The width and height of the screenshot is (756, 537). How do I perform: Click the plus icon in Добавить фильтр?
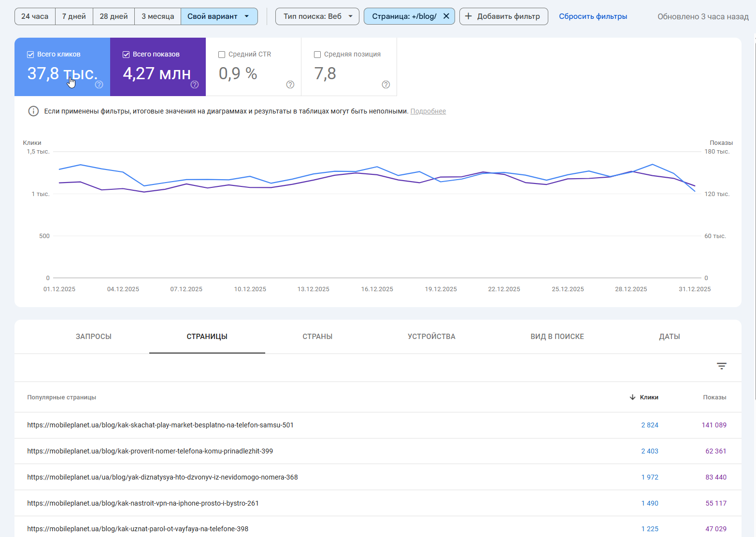468,16
